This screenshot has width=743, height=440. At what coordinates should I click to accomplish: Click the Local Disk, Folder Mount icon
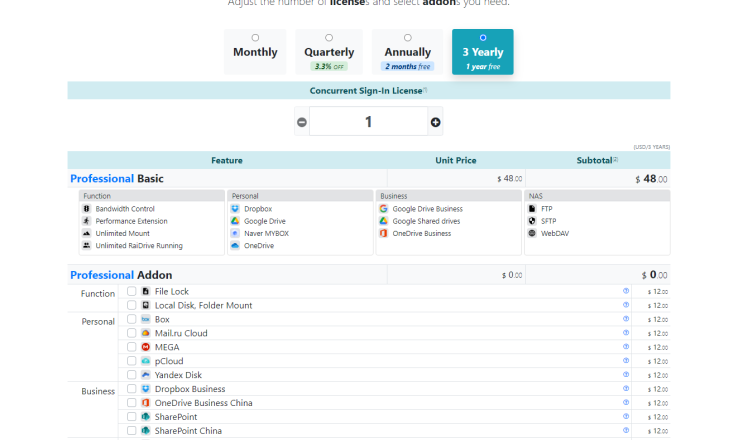point(146,305)
